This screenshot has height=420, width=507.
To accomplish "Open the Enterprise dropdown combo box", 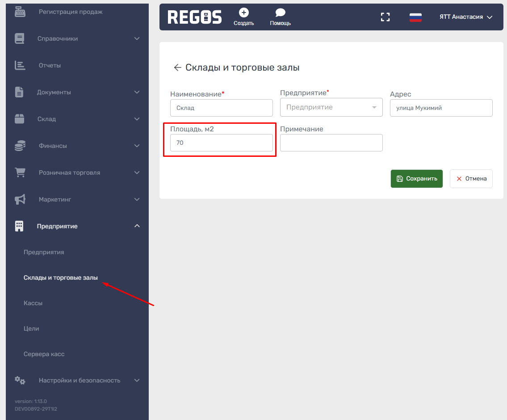I will pos(331,107).
